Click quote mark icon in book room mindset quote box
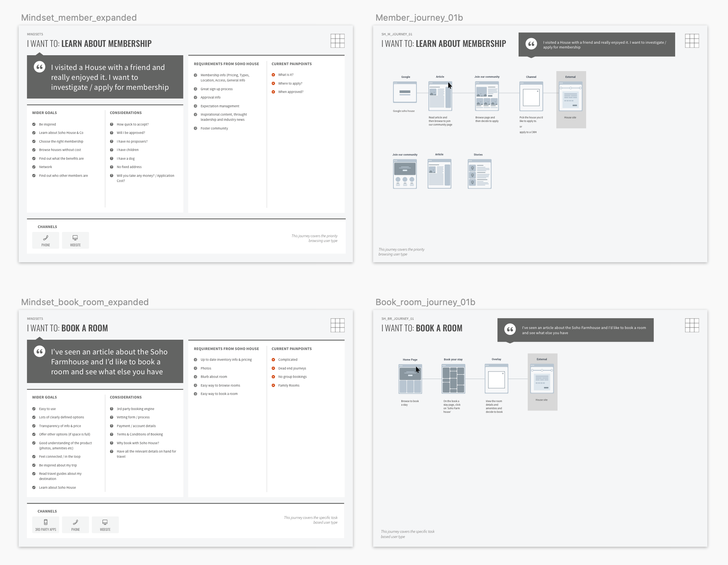This screenshot has width=728, height=565. point(40,351)
